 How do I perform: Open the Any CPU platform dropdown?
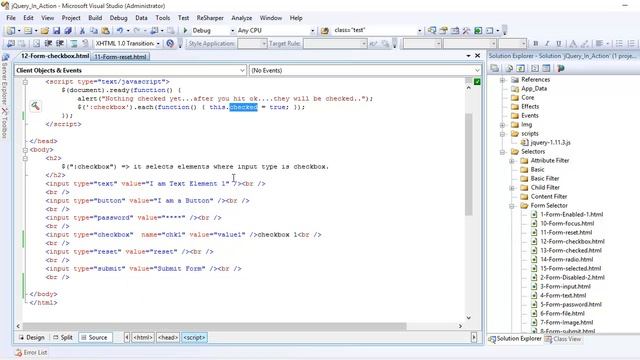click(x=312, y=31)
